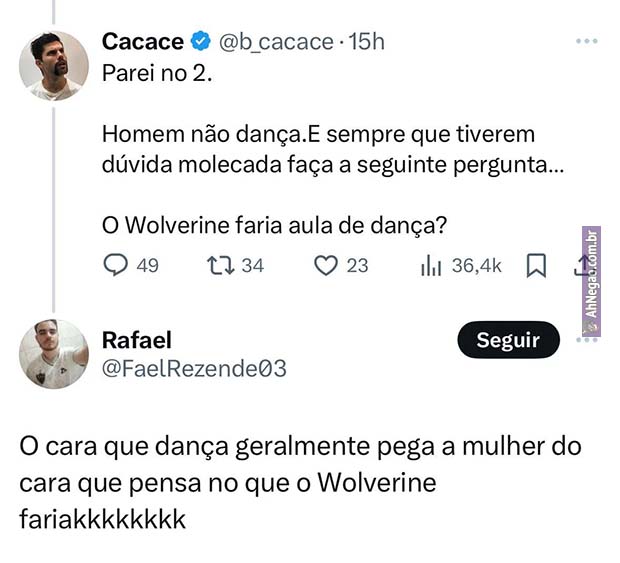Open the views analytics bar icon
This screenshot has width=620, height=563.
click(431, 265)
